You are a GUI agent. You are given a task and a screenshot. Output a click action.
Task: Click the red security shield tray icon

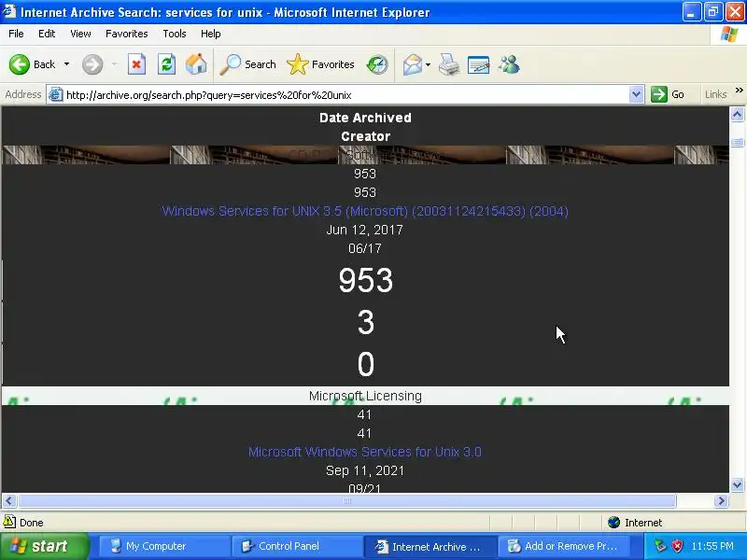(677, 546)
